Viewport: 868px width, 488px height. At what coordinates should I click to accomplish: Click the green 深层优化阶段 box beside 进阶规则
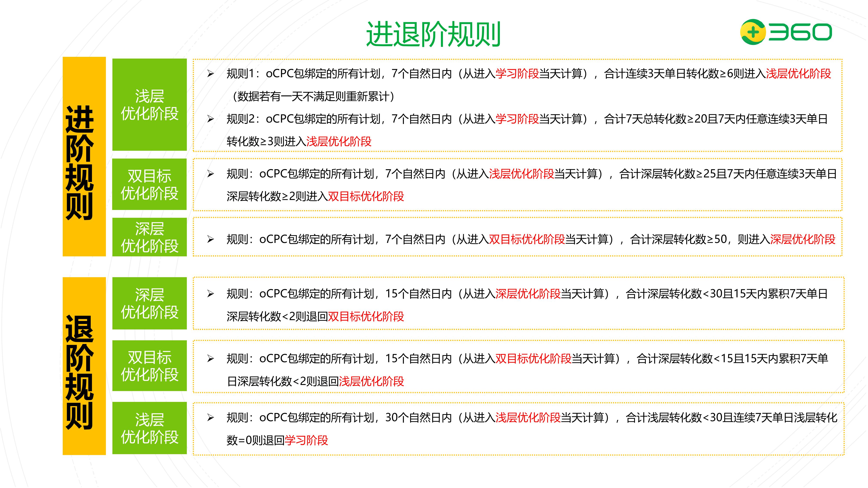pos(150,237)
